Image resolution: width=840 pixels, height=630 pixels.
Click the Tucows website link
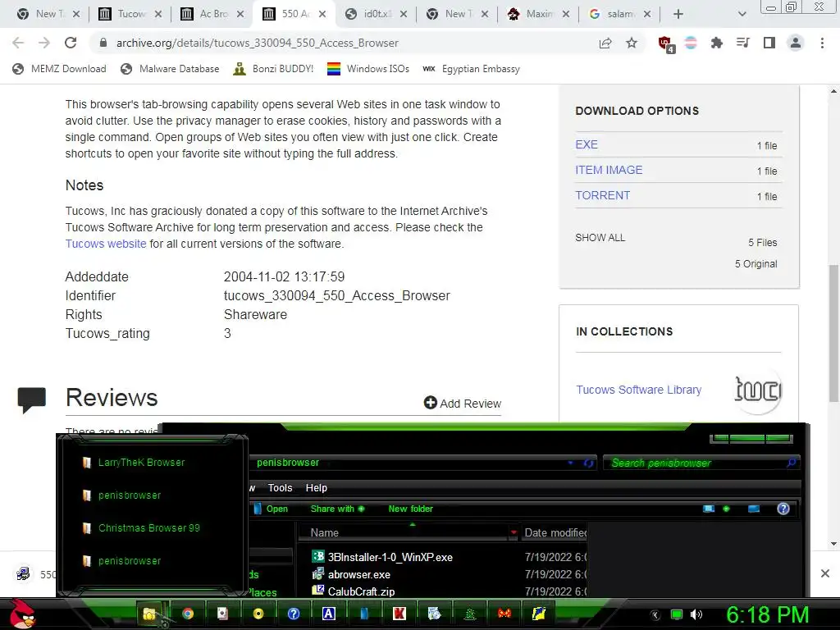(x=106, y=244)
